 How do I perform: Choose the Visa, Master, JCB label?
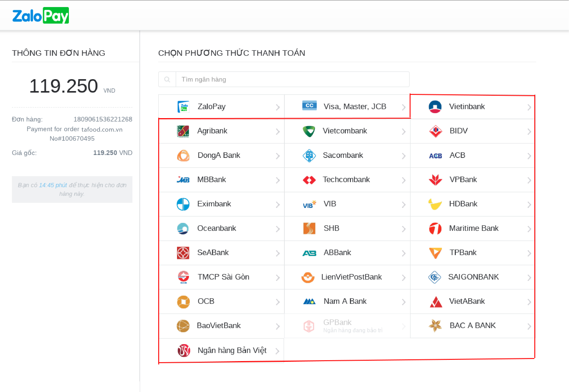[x=355, y=106]
